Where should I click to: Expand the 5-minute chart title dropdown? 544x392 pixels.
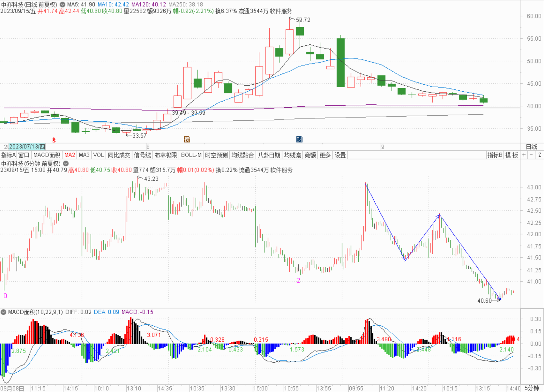point(66,163)
